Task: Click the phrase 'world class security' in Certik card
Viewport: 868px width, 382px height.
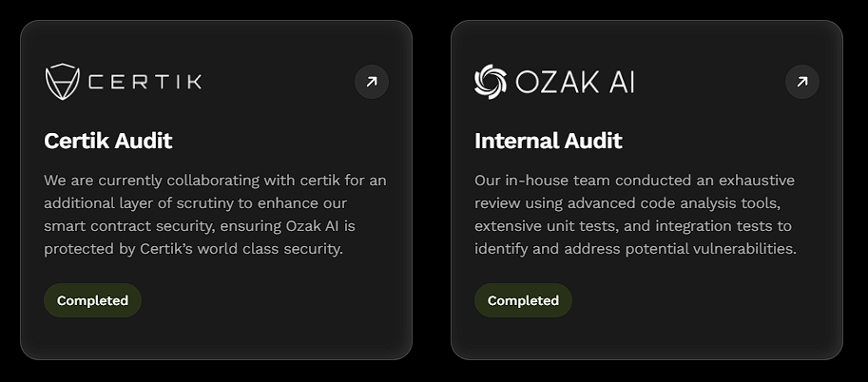Action: [270, 249]
